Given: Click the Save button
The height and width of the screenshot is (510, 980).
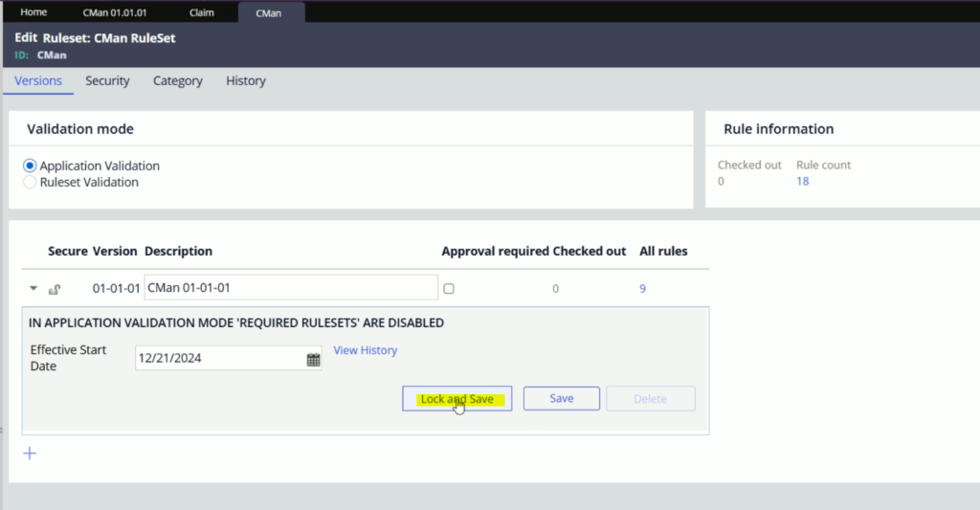Looking at the screenshot, I should click(561, 398).
